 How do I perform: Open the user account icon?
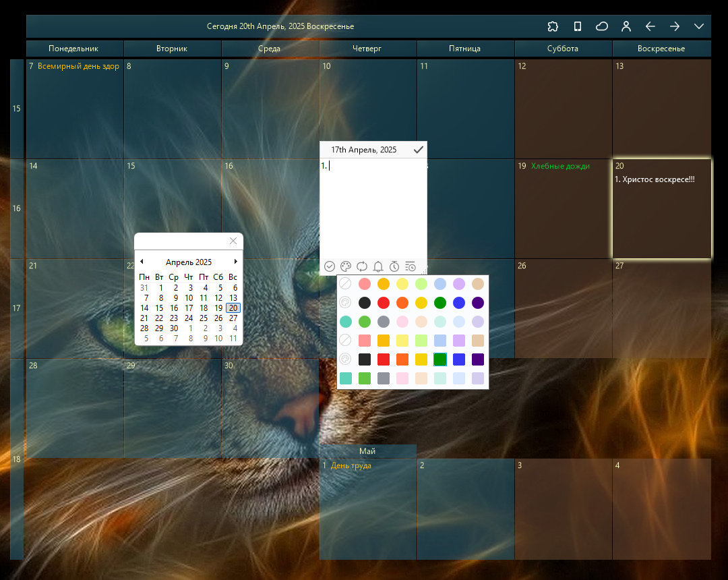coord(626,26)
